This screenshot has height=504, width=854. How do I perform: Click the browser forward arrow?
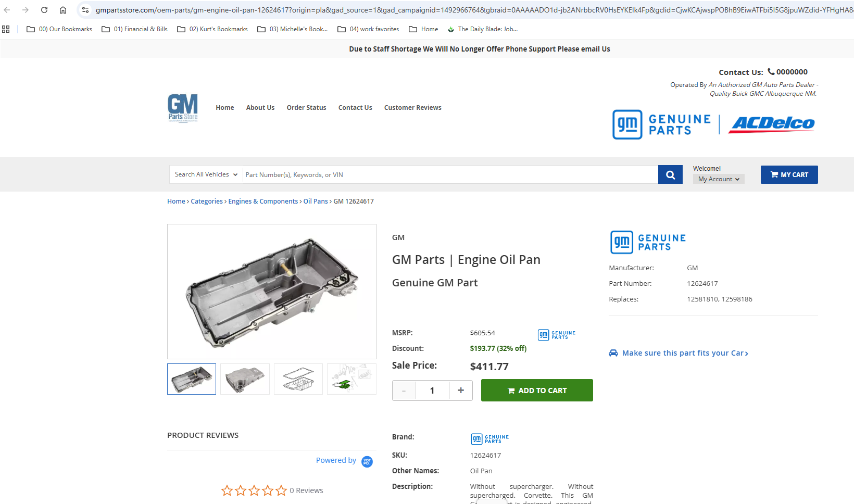click(26, 10)
